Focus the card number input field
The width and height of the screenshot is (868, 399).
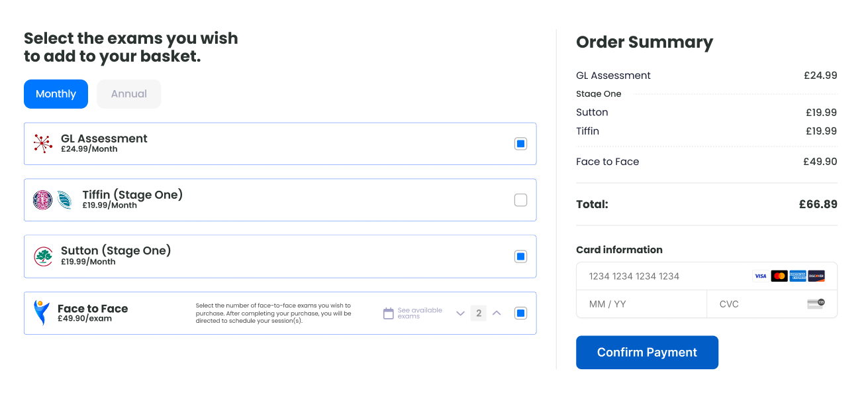pyautogui.click(x=662, y=276)
